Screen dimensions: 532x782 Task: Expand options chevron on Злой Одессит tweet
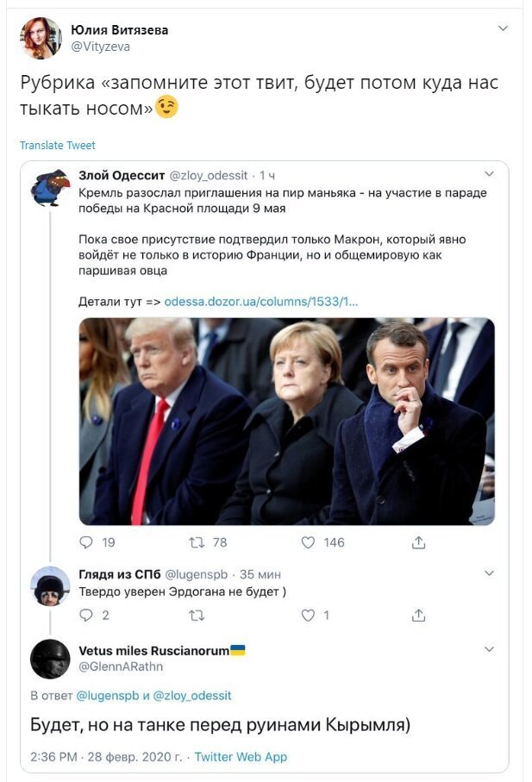click(489, 174)
